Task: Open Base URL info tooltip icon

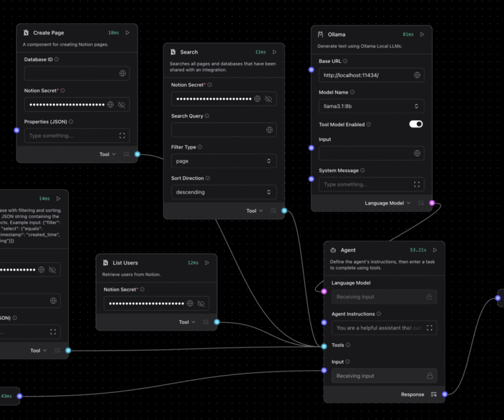Action: coord(345,61)
